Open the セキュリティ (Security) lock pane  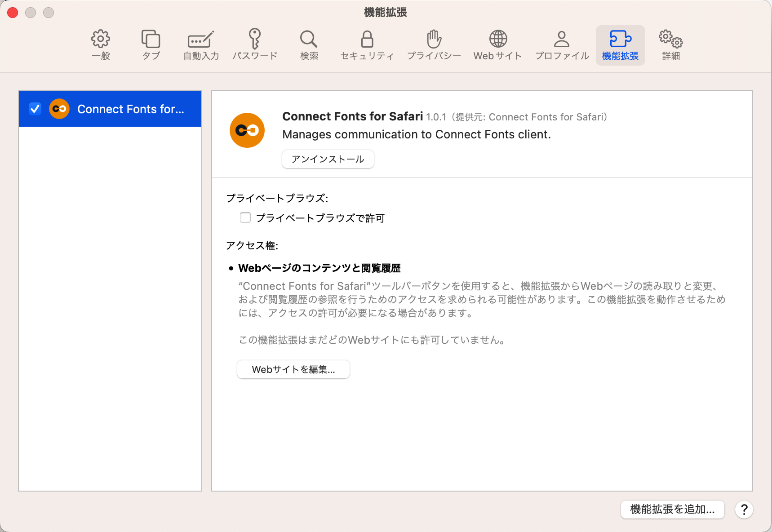(x=367, y=45)
